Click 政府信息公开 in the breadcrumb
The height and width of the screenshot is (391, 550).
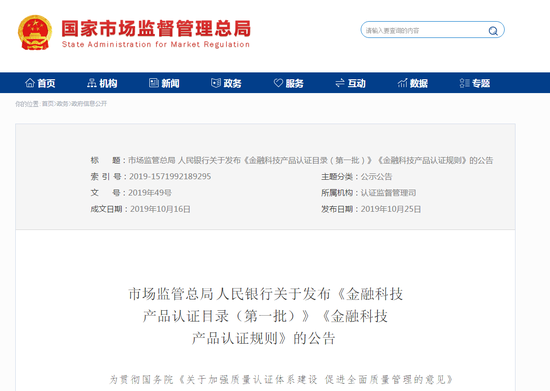pos(89,104)
